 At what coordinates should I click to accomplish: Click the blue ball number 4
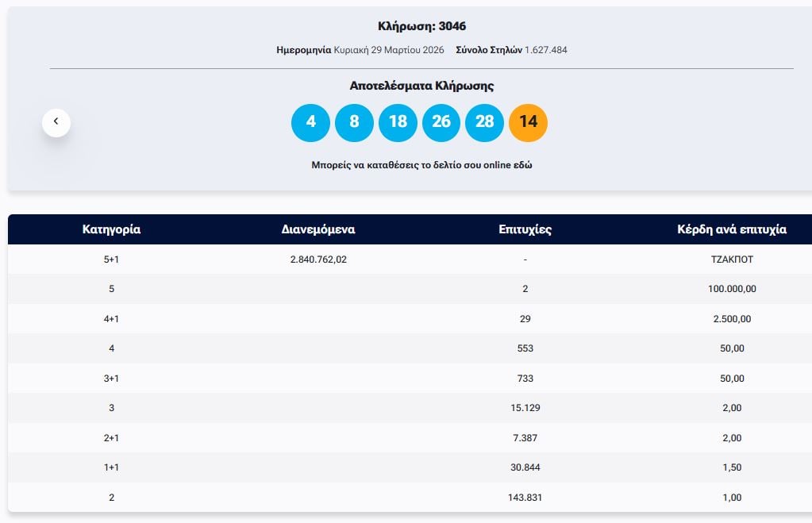(x=310, y=122)
